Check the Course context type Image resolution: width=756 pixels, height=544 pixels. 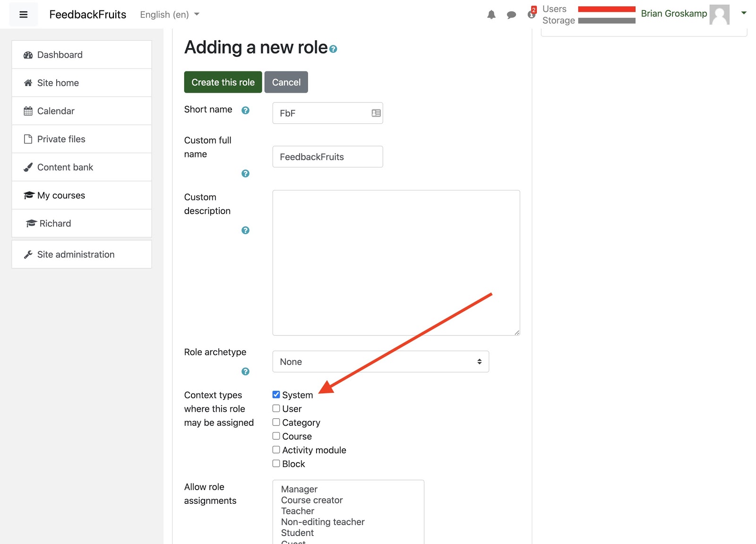pyautogui.click(x=276, y=436)
